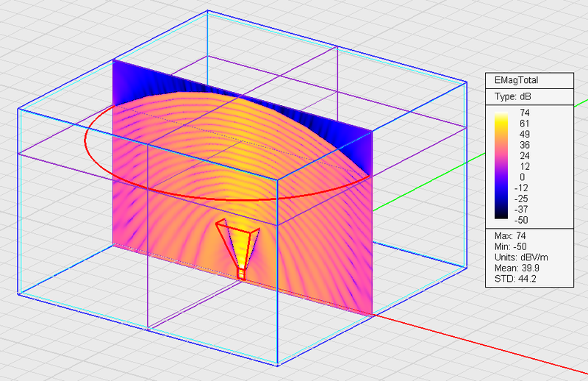
Task: Click the 'Min: -50' legend entry
Action: coord(510,246)
